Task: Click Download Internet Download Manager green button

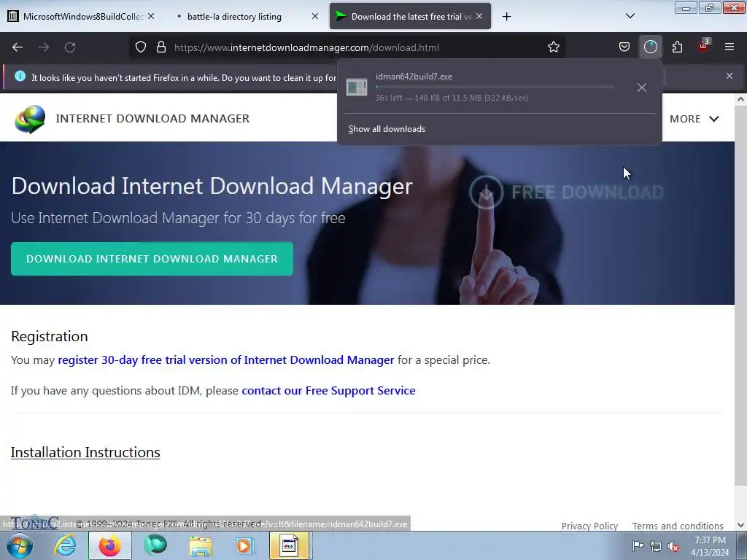Action: pyautogui.click(x=152, y=259)
